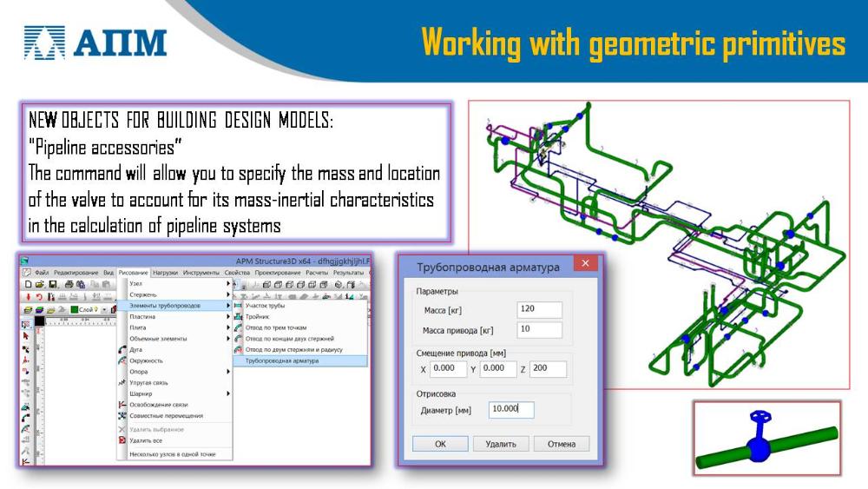Select Трубопроводная арматура menu entry

[281, 360]
